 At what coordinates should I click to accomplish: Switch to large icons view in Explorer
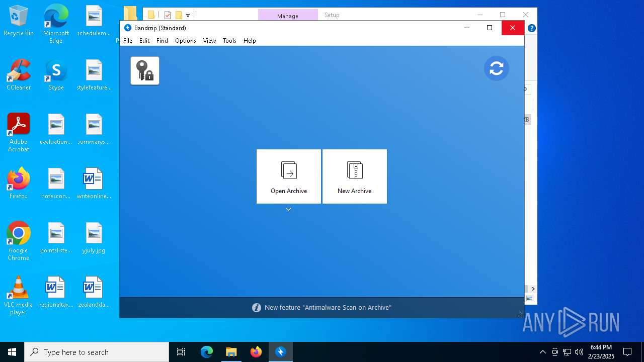pos(530,299)
